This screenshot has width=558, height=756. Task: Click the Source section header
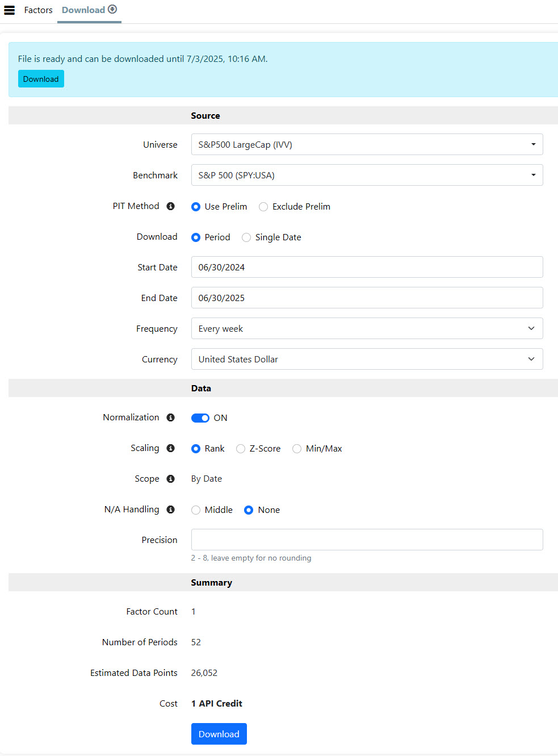[205, 115]
